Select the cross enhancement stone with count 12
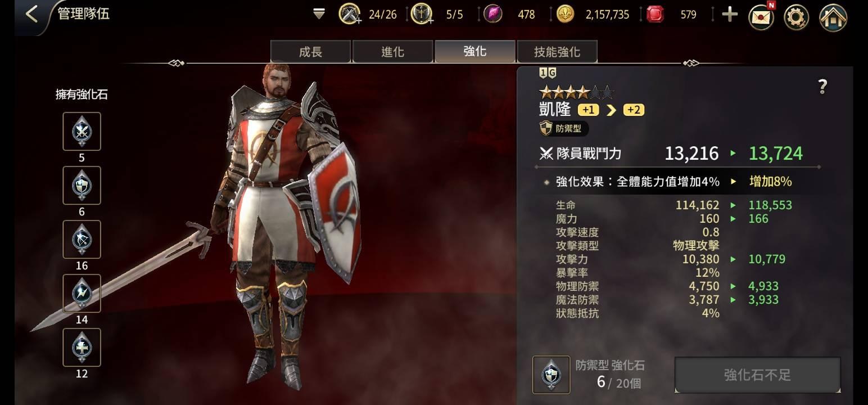 pyautogui.click(x=82, y=348)
